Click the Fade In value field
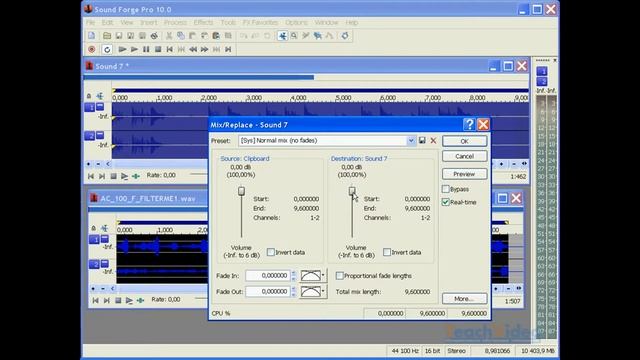The image size is (640, 360). click(268, 276)
